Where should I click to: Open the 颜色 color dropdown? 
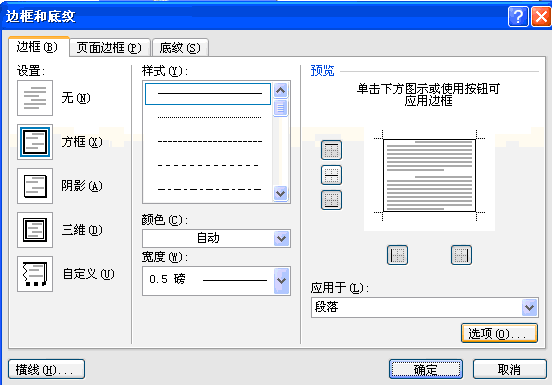[x=281, y=239]
